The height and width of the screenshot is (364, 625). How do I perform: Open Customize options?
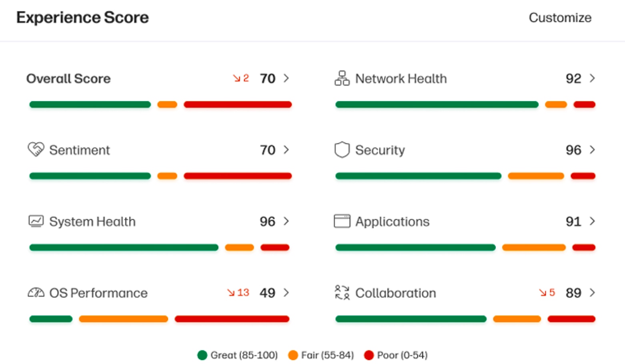[x=560, y=18]
